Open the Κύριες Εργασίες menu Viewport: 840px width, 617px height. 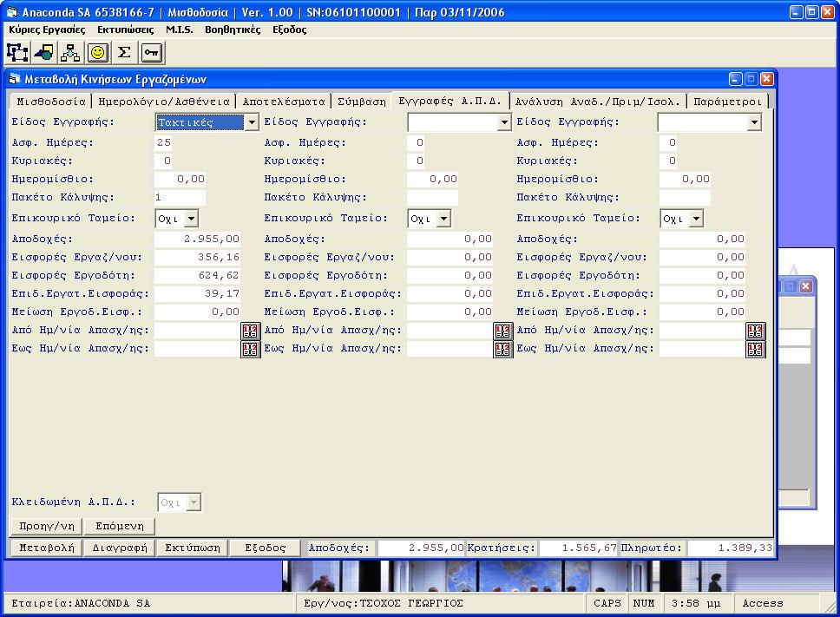tap(47, 30)
